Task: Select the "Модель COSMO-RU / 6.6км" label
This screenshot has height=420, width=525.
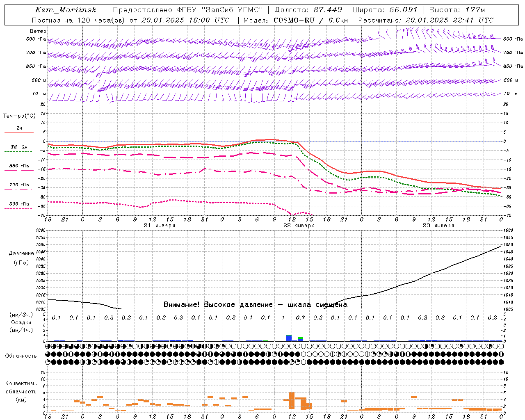Action: click(296, 20)
